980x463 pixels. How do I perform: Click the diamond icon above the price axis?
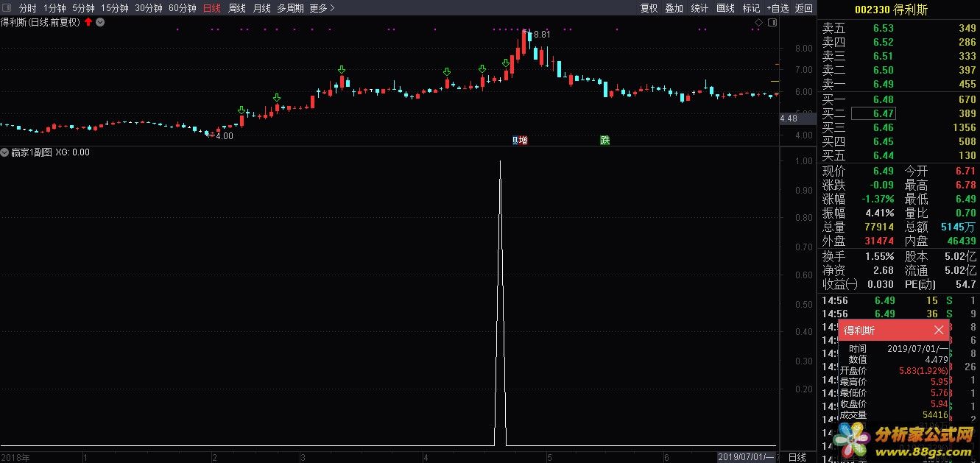759,23
